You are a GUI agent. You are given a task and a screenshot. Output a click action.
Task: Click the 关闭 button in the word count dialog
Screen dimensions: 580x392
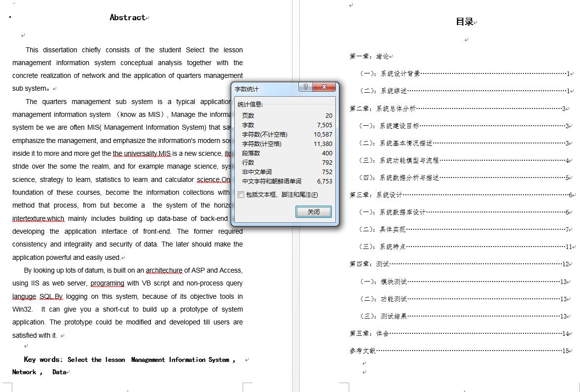(x=313, y=212)
